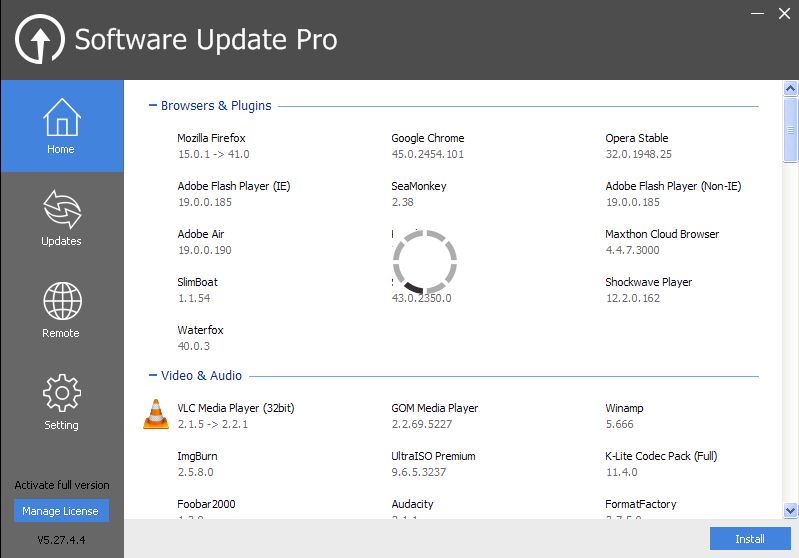Screen dimensions: 799x558
Task: Click Opera version 32.0.1948.25
Action: click(638, 154)
